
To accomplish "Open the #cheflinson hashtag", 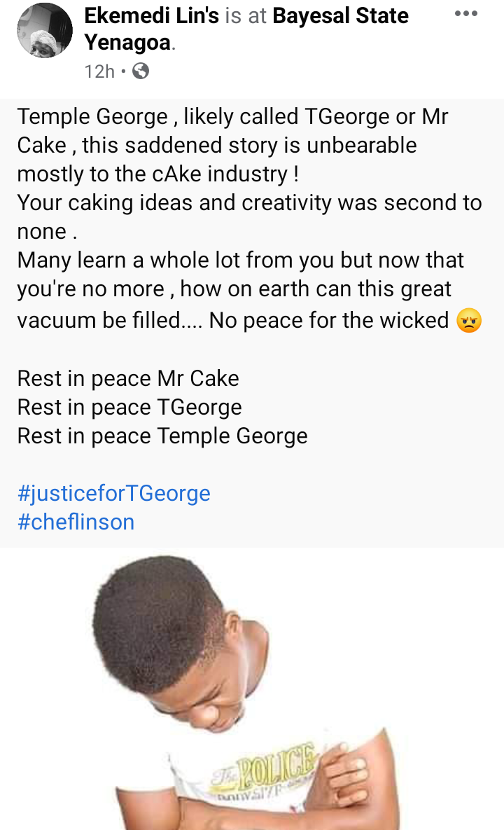I will click(x=76, y=522).
